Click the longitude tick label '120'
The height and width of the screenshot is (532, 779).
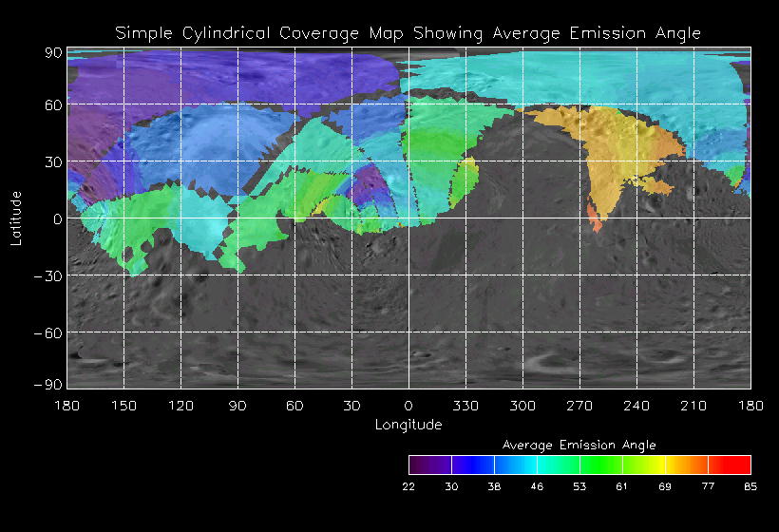click(180, 406)
